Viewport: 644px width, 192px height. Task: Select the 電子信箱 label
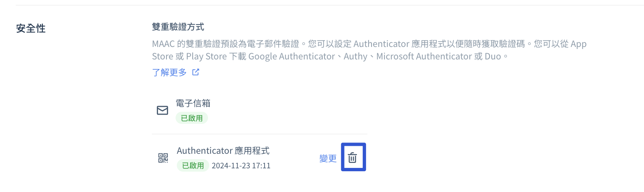pos(193,103)
